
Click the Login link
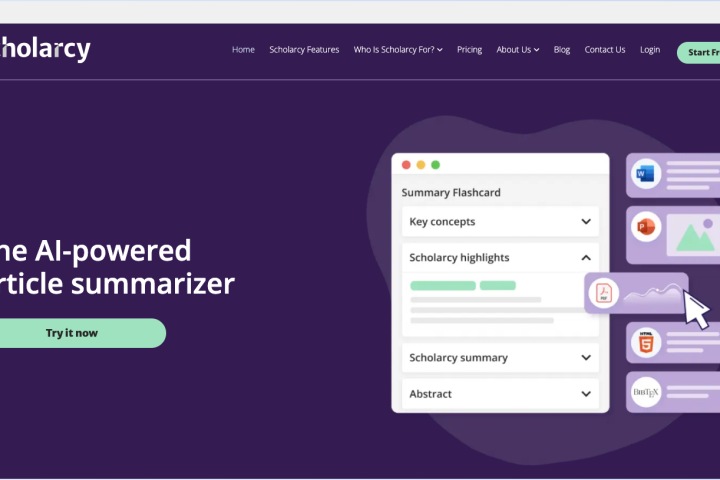(x=650, y=50)
